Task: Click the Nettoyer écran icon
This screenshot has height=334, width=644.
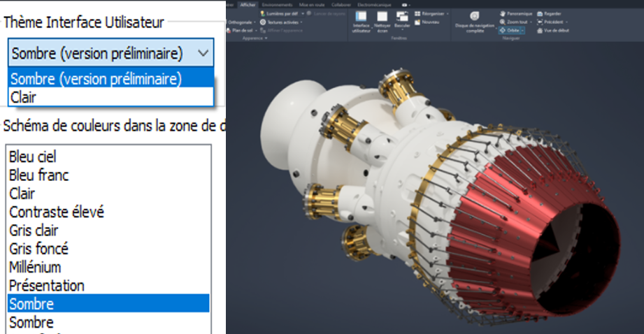Action: [x=382, y=16]
